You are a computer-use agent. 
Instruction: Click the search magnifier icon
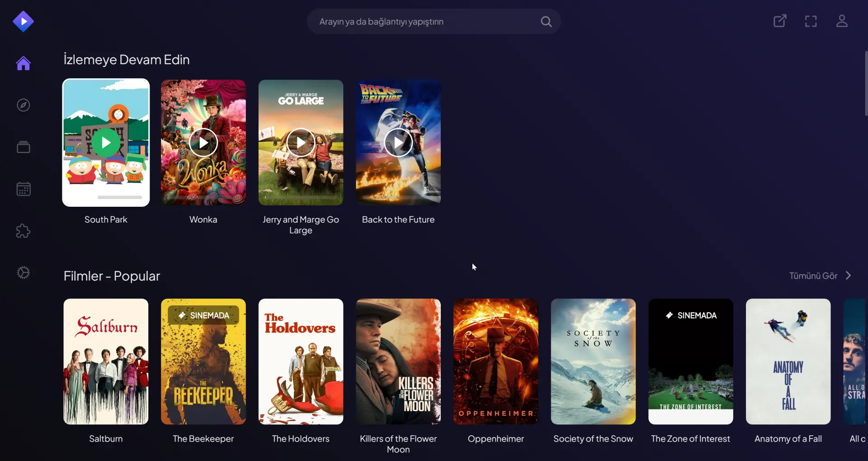coord(546,21)
